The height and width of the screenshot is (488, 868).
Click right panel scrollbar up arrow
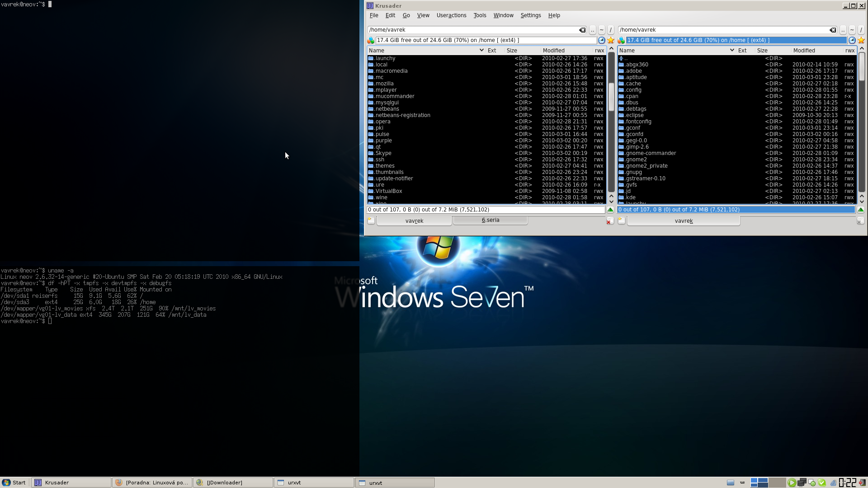click(x=862, y=49)
